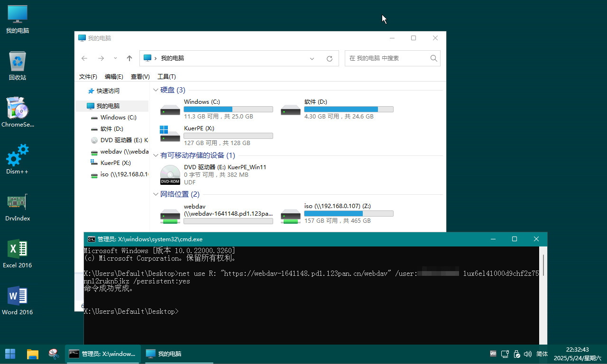Open the 查看(V) menu
Screen dimensions: 607x364
[140, 77]
